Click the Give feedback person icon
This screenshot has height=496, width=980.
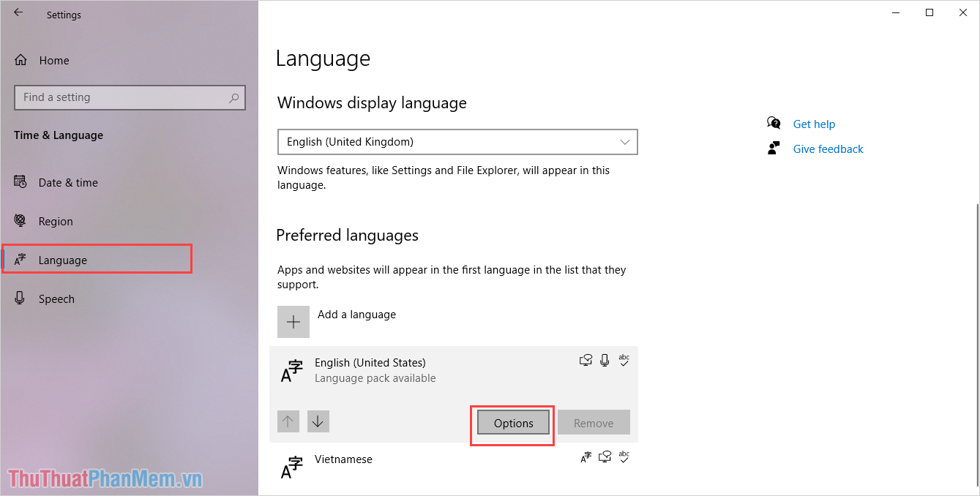tap(773, 148)
